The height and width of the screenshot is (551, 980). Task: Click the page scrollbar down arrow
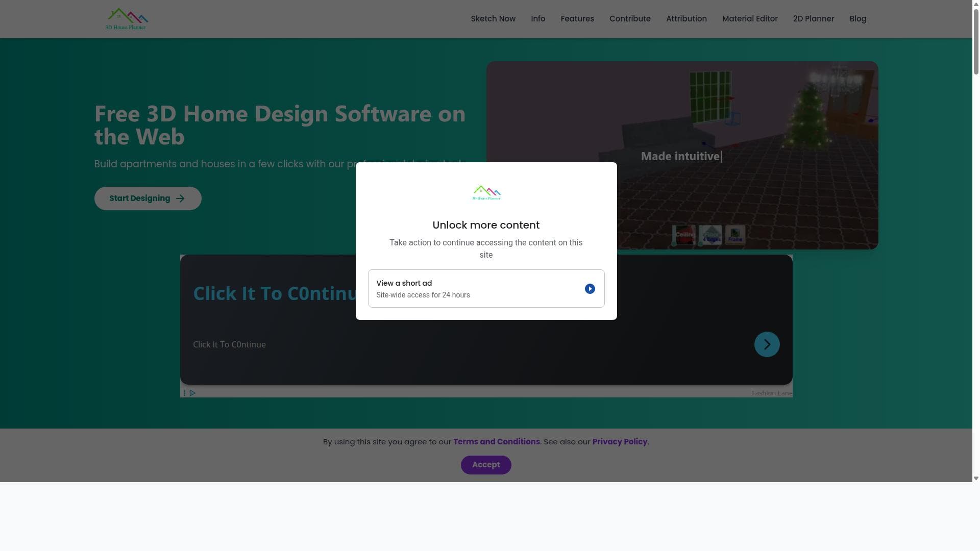(x=976, y=479)
